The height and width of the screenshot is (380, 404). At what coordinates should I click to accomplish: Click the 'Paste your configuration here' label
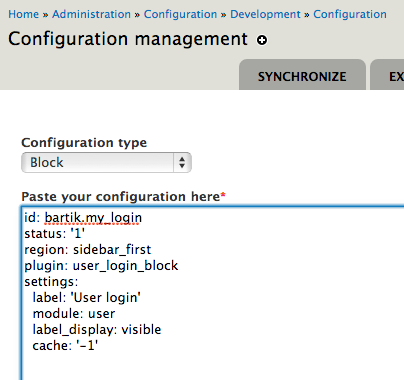(121, 197)
